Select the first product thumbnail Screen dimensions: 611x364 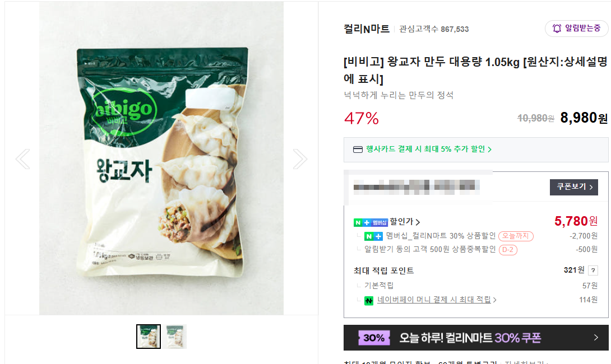click(149, 337)
